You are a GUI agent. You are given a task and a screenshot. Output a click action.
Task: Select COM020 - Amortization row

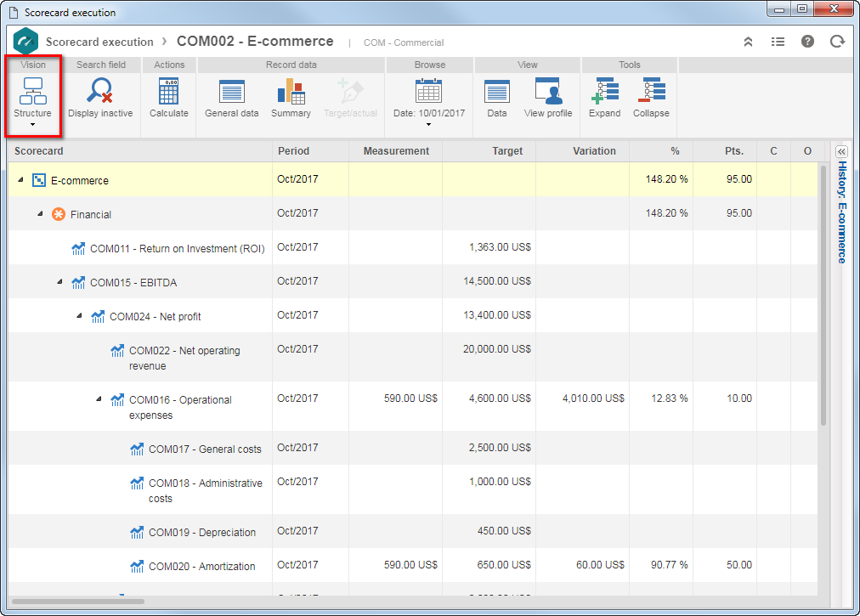[x=412, y=565]
